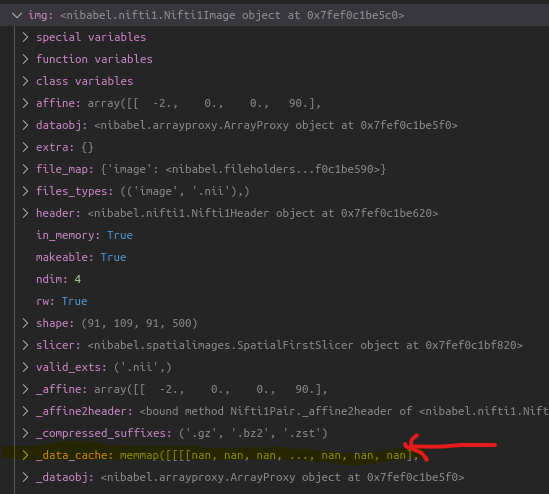Expand special variables group
The image size is (549, 494).
[x=25, y=37]
